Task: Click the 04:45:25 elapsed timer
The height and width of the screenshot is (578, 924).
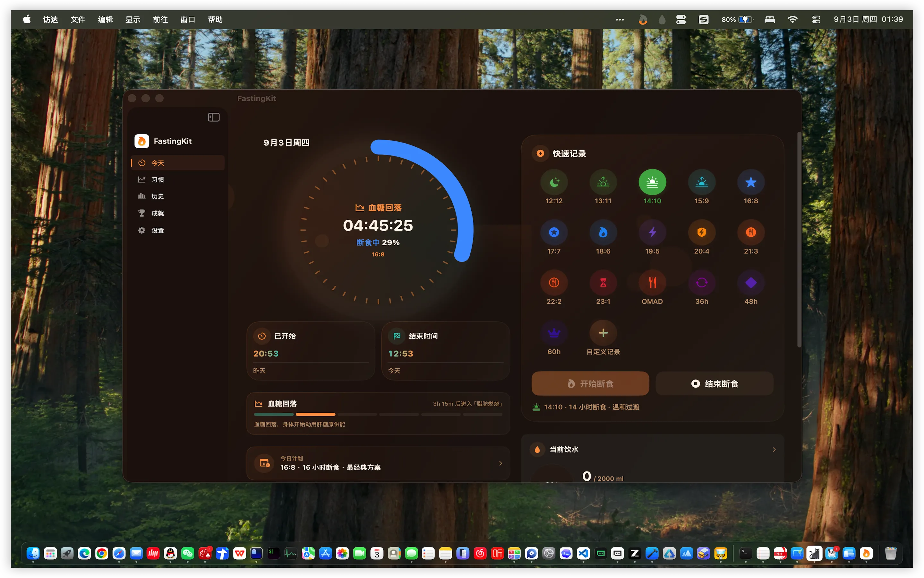Action: (x=378, y=225)
